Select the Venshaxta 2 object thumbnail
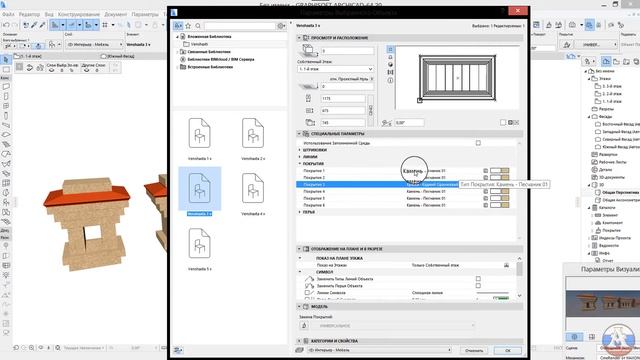This screenshot has height=360, width=640. click(x=253, y=133)
